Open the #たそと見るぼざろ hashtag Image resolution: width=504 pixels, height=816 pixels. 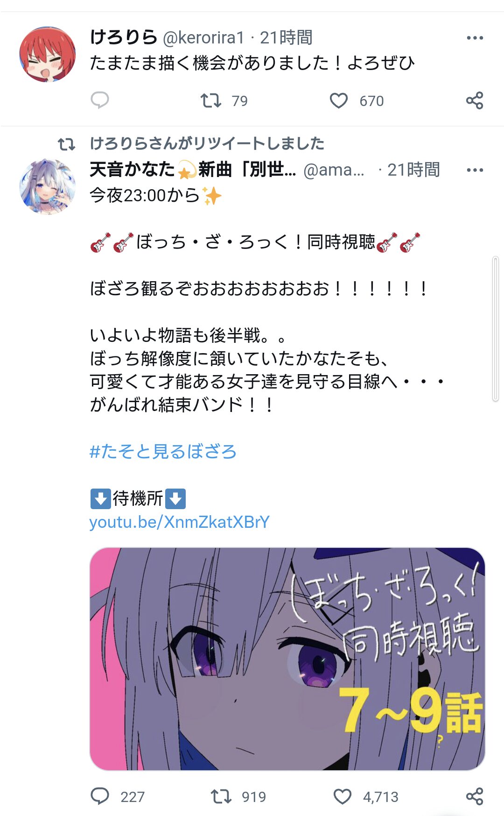(x=163, y=452)
